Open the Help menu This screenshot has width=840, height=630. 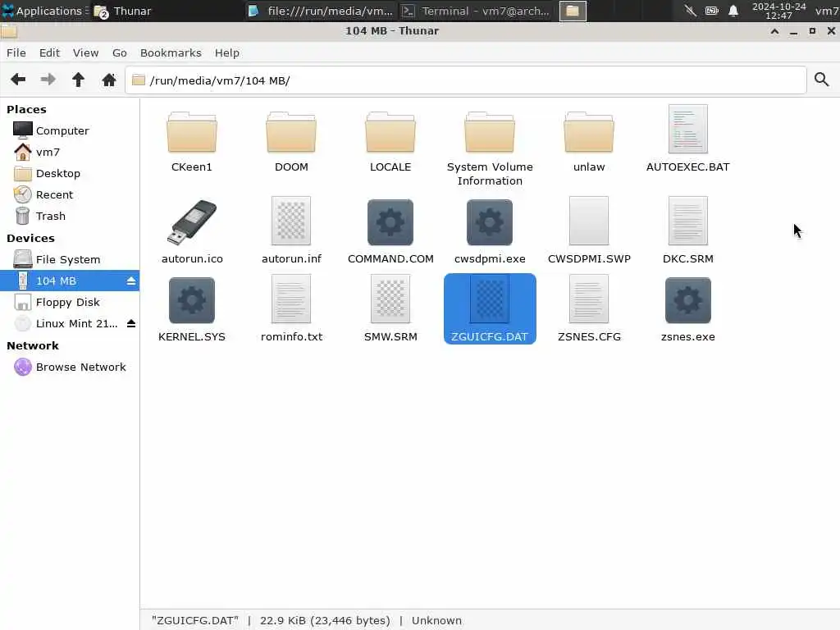point(227,52)
